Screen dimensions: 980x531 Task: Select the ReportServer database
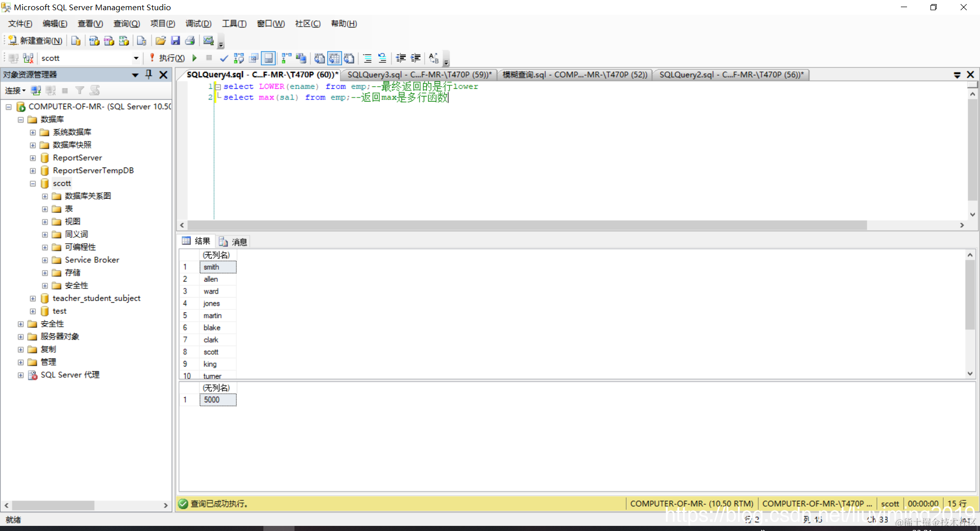(x=77, y=158)
